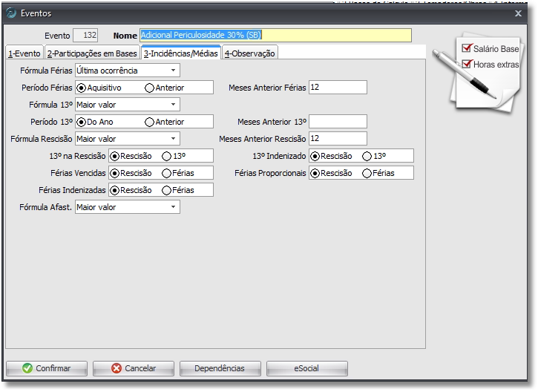Click the red X icon on Cancelar

coord(117,368)
